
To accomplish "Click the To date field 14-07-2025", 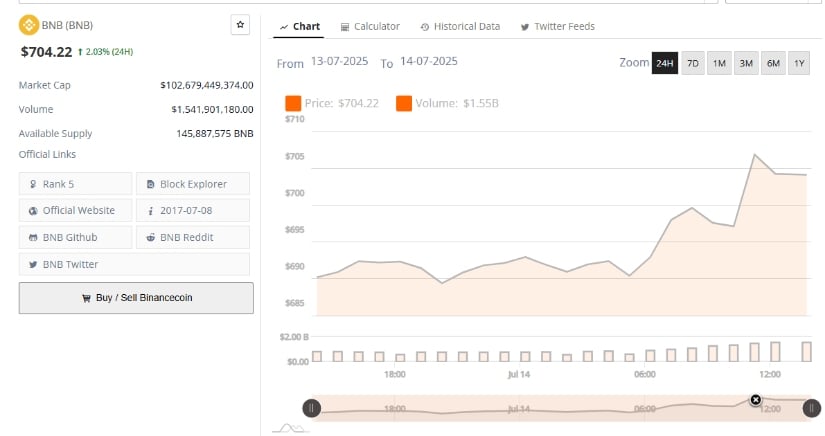I will click(x=428, y=62).
